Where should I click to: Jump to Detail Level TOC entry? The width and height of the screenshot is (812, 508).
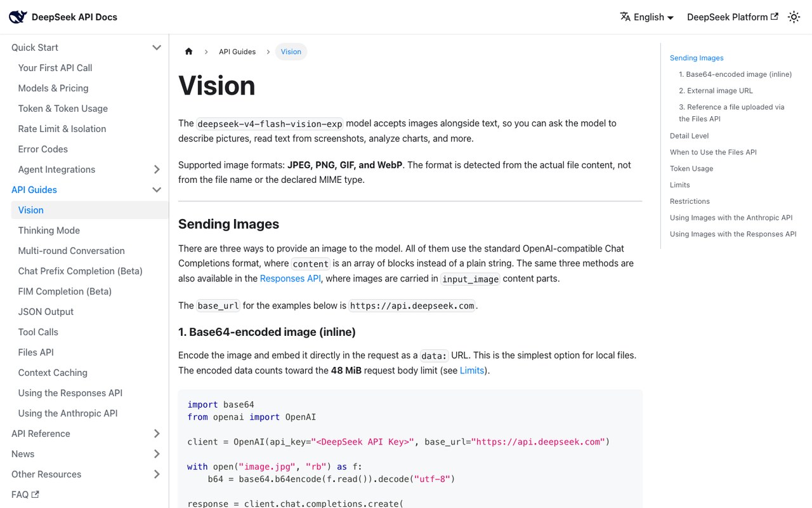tap(689, 136)
